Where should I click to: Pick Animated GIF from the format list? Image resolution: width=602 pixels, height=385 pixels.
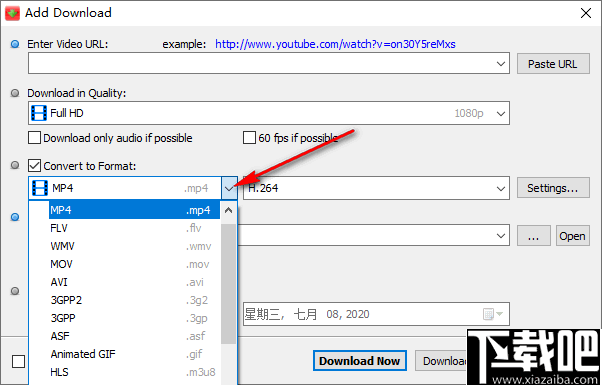134,354
